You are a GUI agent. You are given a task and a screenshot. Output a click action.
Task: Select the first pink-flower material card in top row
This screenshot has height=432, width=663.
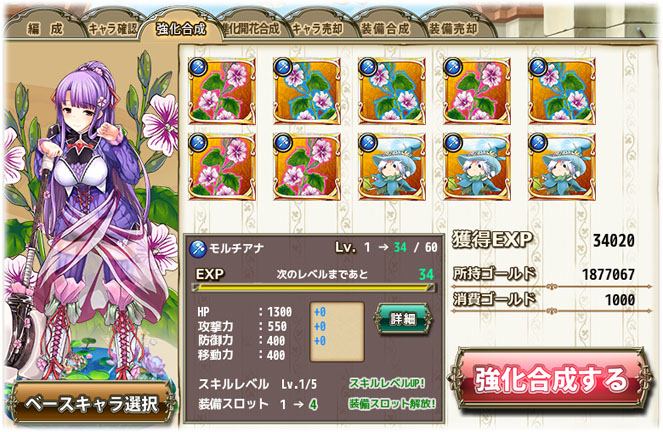click(222, 91)
